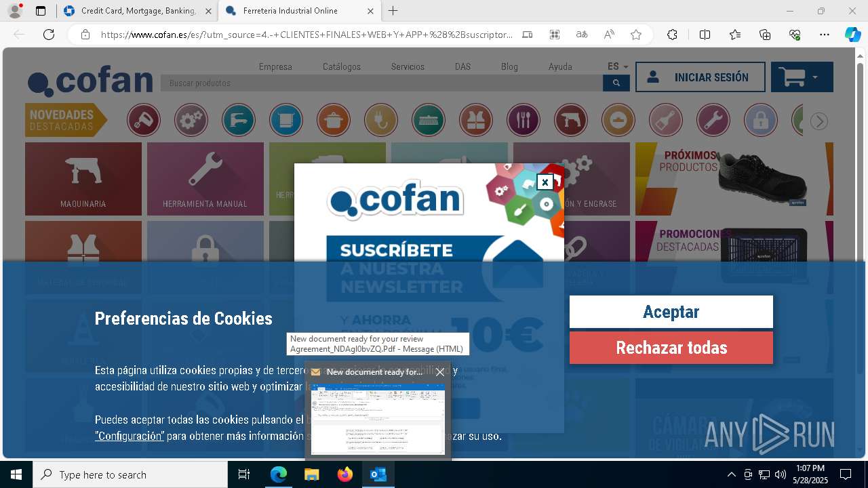This screenshot has height=488, width=868.
Task: Open the gears category circle icon
Action: point(191,121)
